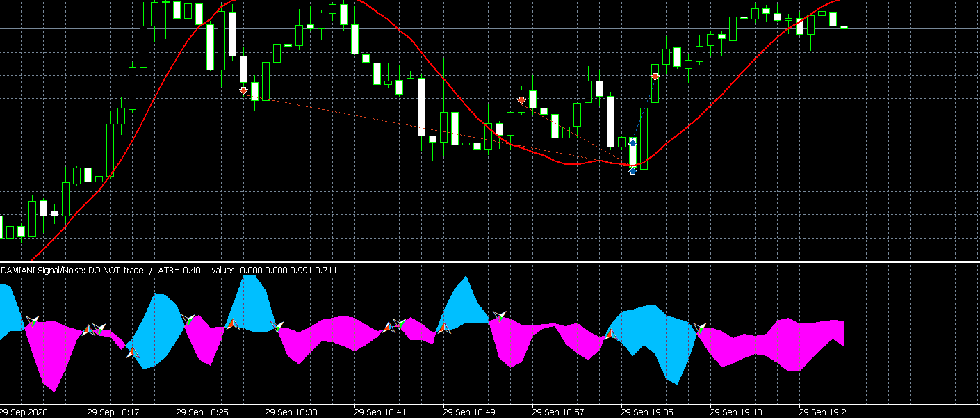Viewport: 980px width, 418px height.
Task: Click the 29 Sep 18:25 time label
Action: tap(204, 412)
